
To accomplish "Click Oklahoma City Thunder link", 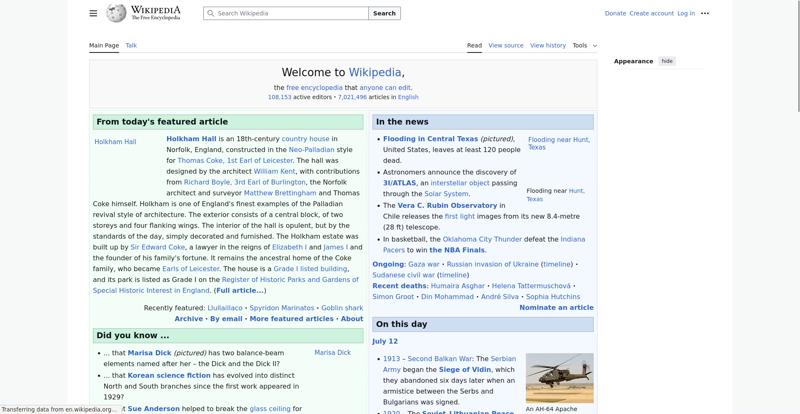I will coord(482,239).
